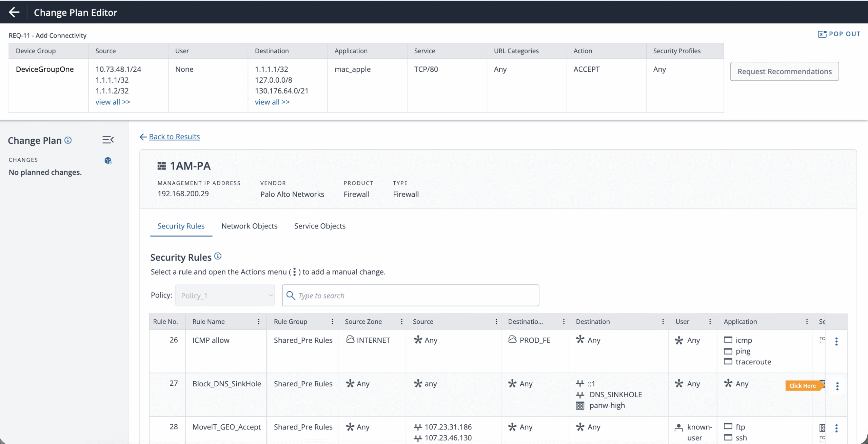Click view all under Source
The height and width of the screenshot is (444, 868).
click(x=113, y=102)
